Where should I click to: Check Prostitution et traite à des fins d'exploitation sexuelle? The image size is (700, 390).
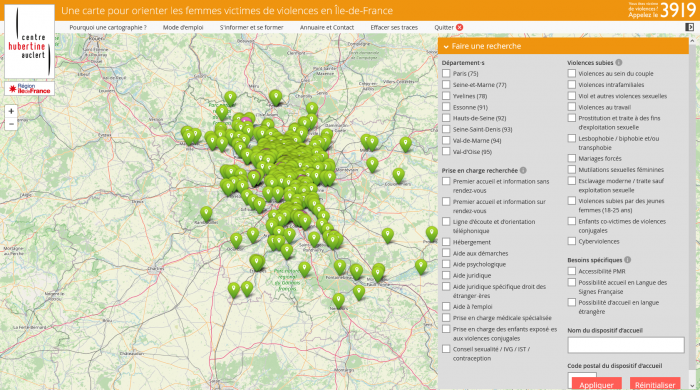[x=572, y=118]
